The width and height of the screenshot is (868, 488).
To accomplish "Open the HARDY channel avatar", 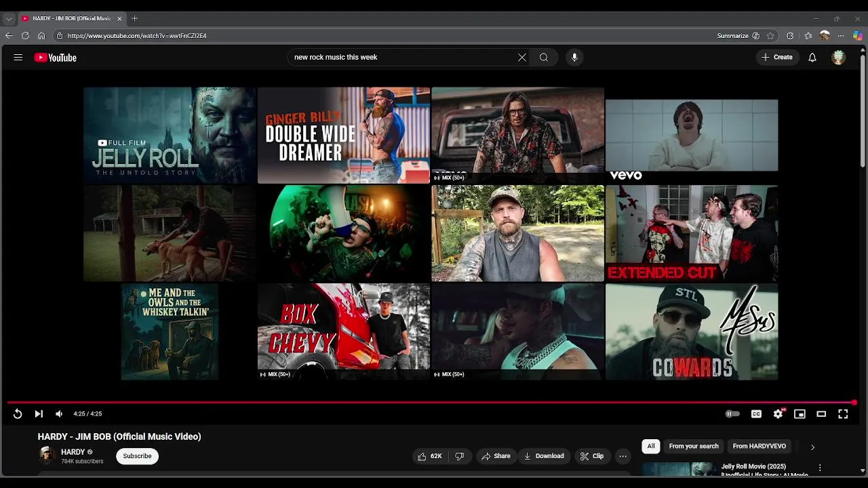I will pos(47,455).
